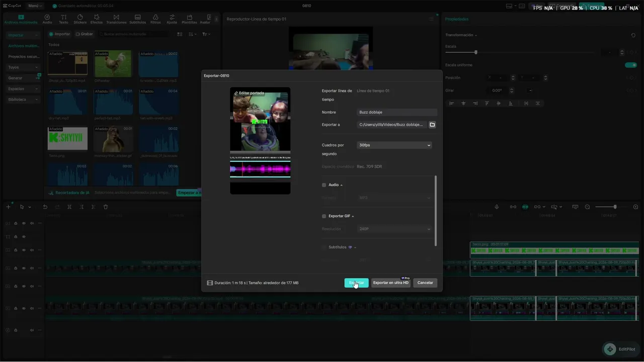Click the Exportar button
This screenshot has width=644, height=362.
pyautogui.click(x=356, y=283)
